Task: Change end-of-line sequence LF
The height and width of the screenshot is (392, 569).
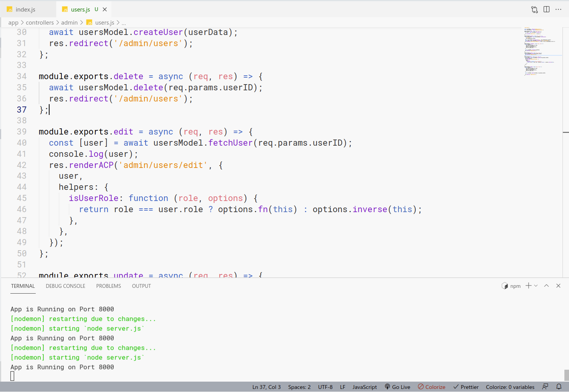Action: [x=343, y=387]
